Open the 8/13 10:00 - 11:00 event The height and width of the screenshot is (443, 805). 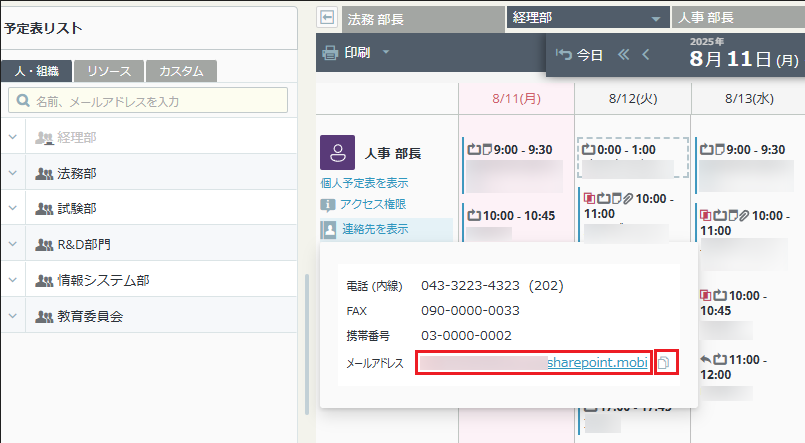pyautogui.click(x=747, y=236)
